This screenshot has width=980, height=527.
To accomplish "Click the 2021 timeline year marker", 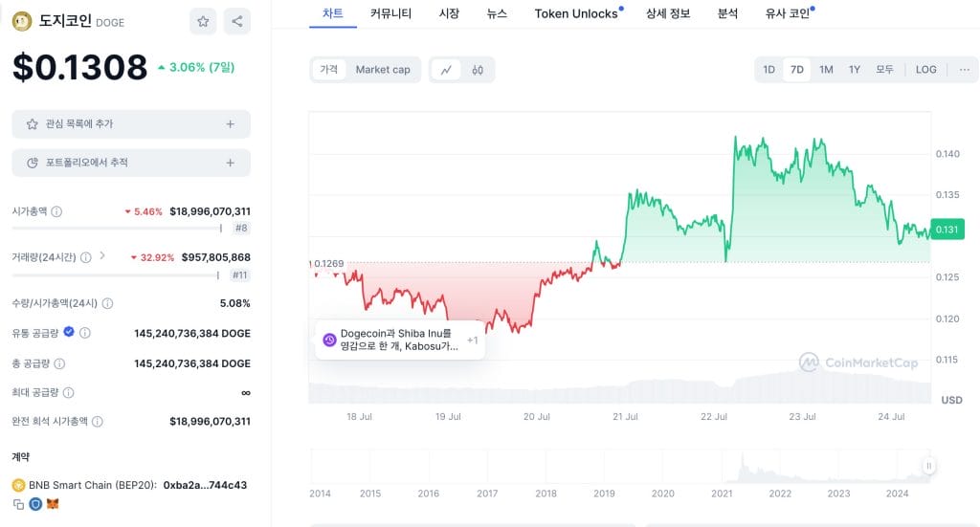I will [722, 494].
